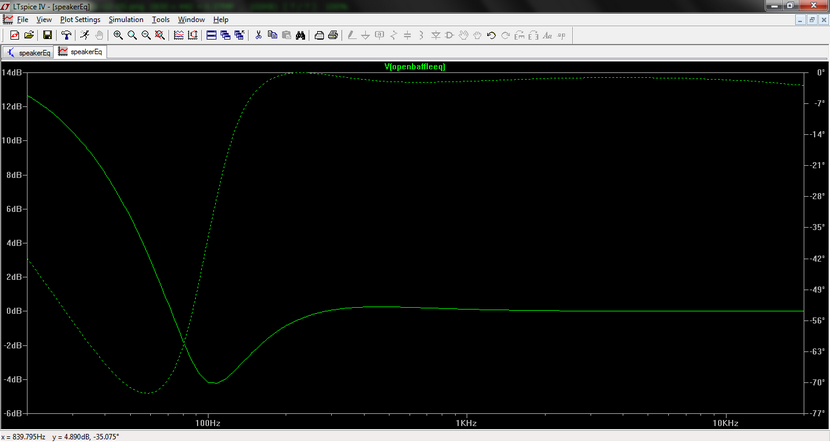Select the Zoom In magnifier tool
This screenshot has width=830, height=442.
118,35
